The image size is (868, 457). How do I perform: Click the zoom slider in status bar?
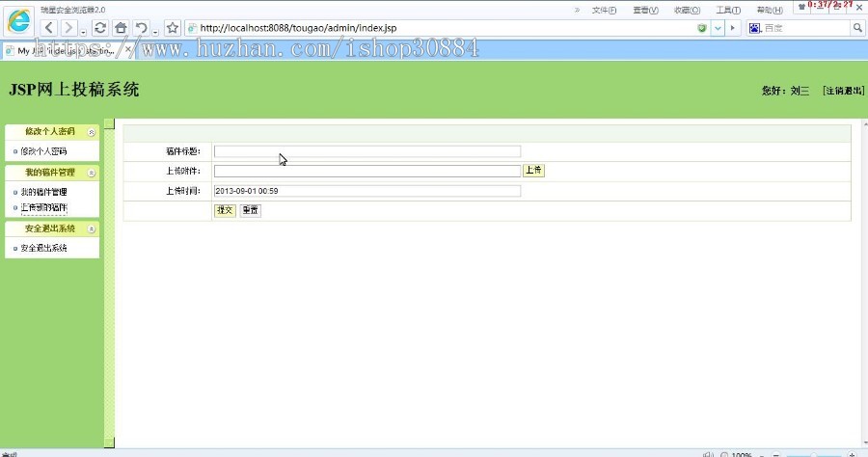click(813, 454)
